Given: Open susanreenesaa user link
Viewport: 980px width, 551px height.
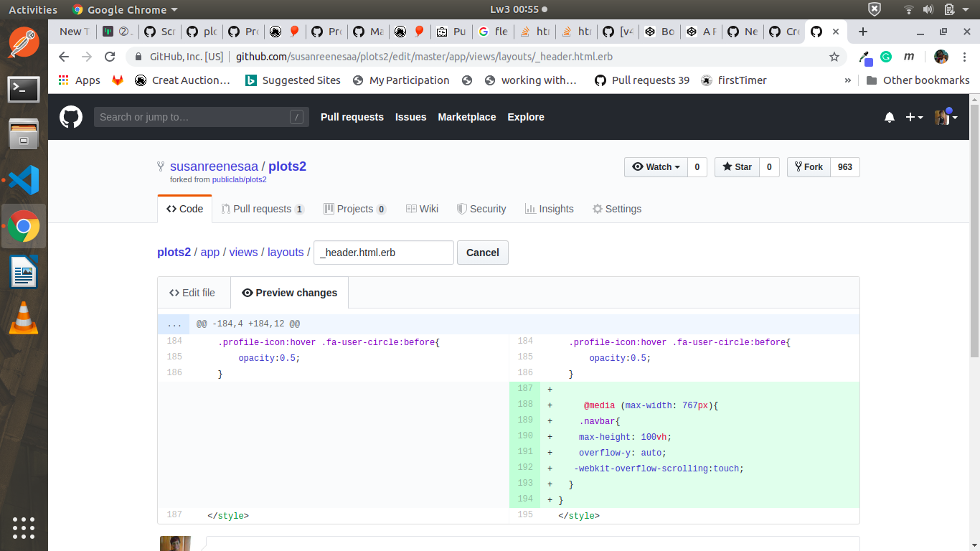Looking at the screenshot, I should (214, 166).
